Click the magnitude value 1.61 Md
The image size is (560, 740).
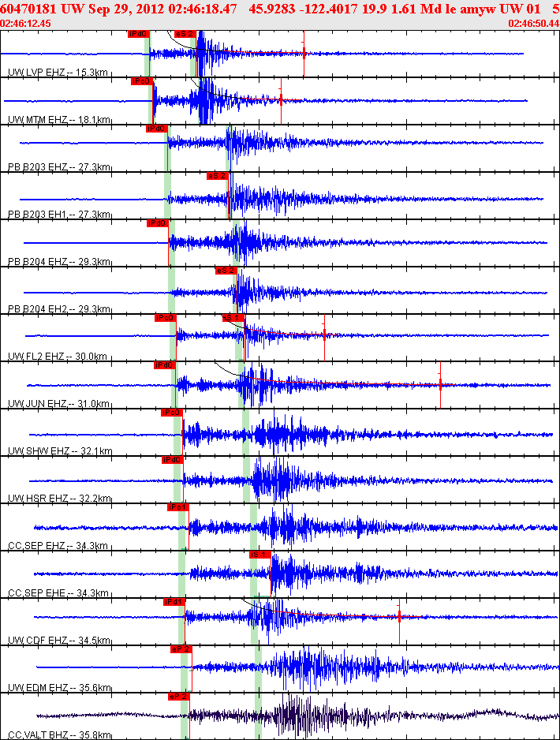coord(416,9)
